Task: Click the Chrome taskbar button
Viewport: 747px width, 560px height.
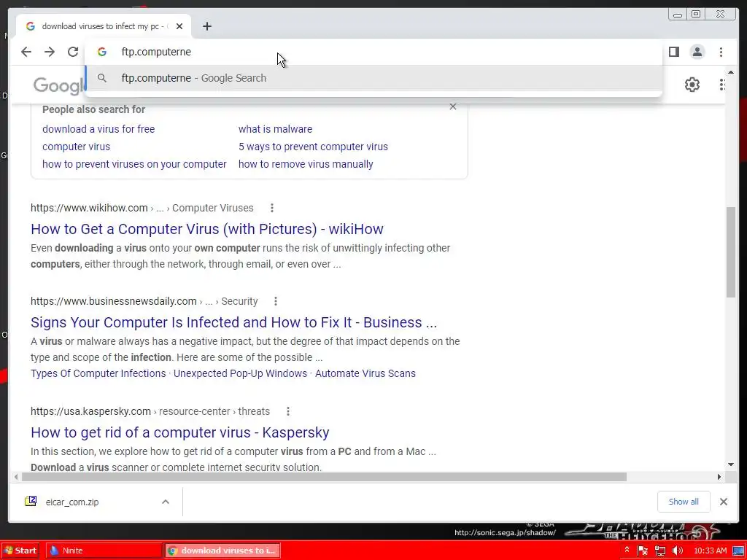Action: (222, 551)
